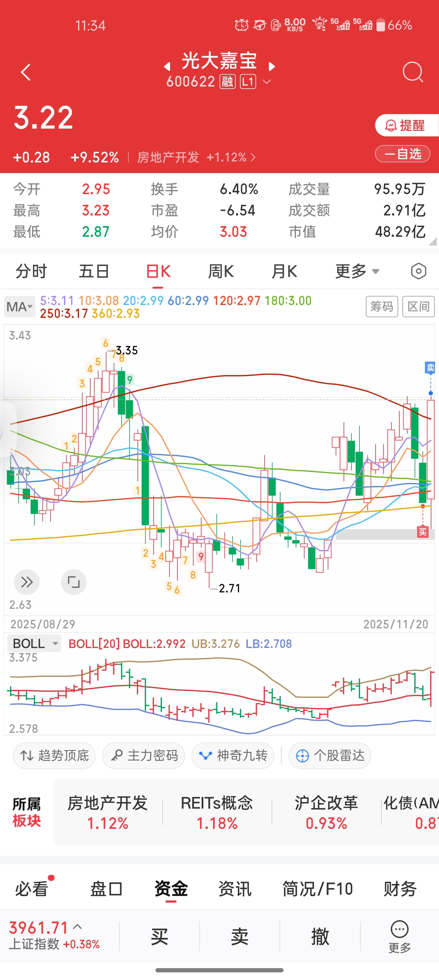
Task: Tap the 3.22 current price
Action: [x=43, y=118]
